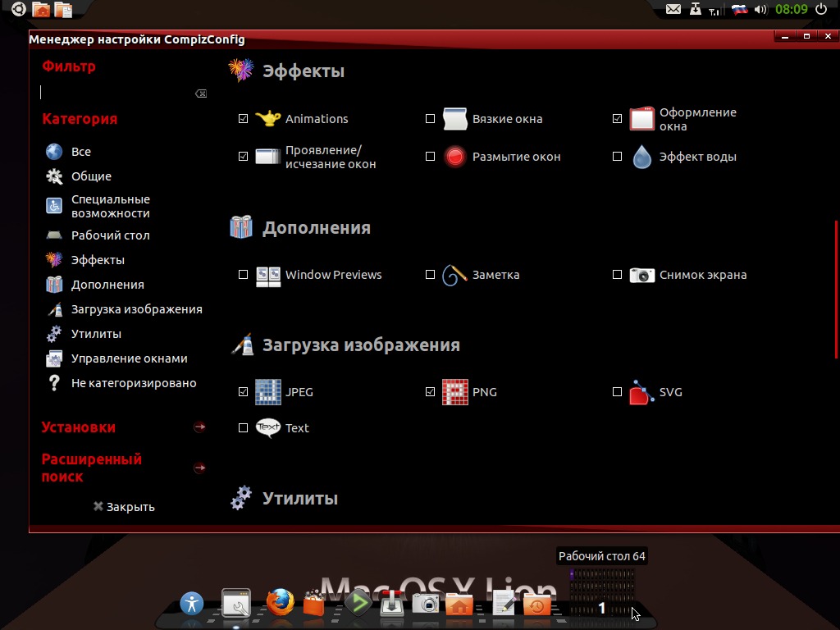Click the Заметка plugin pencil icon
Image resolution: width=840 pixels, height=630 pixels.
pyautogui.click(x=454, y=275)
